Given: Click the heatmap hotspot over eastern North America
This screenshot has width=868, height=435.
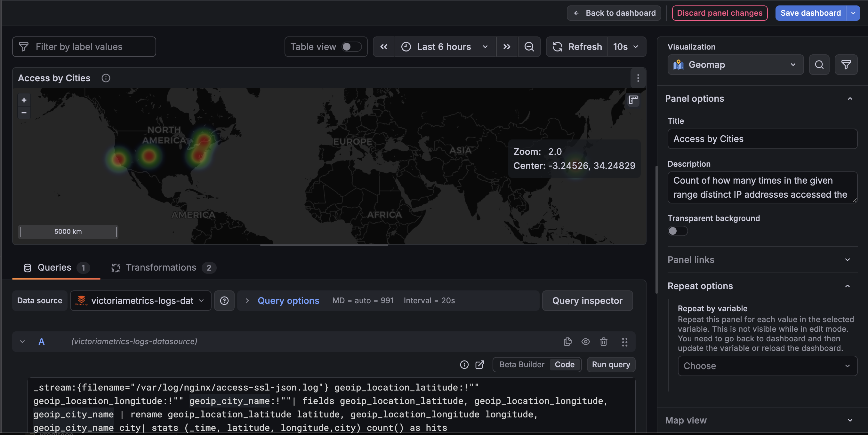Looking at the screenshot, I should point(201,148).
